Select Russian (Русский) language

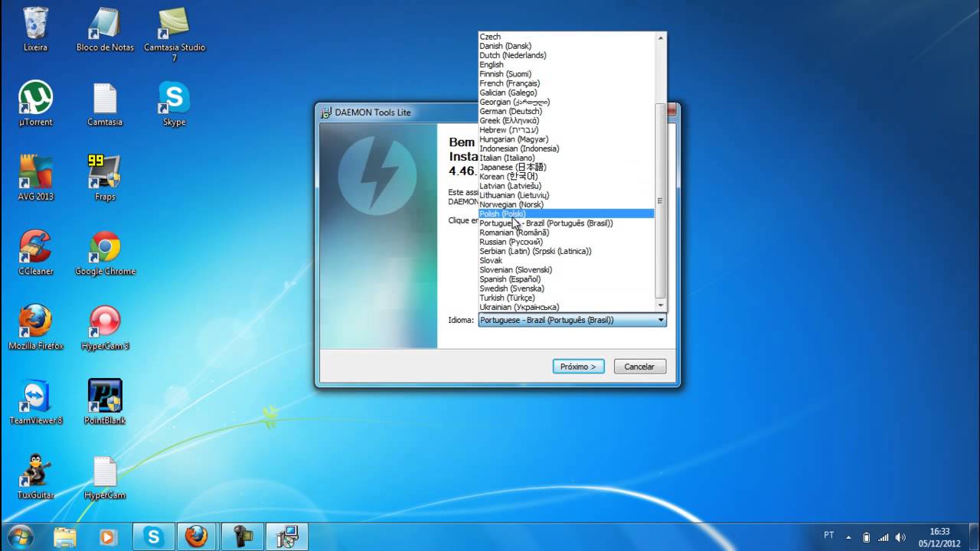[567, 242]
